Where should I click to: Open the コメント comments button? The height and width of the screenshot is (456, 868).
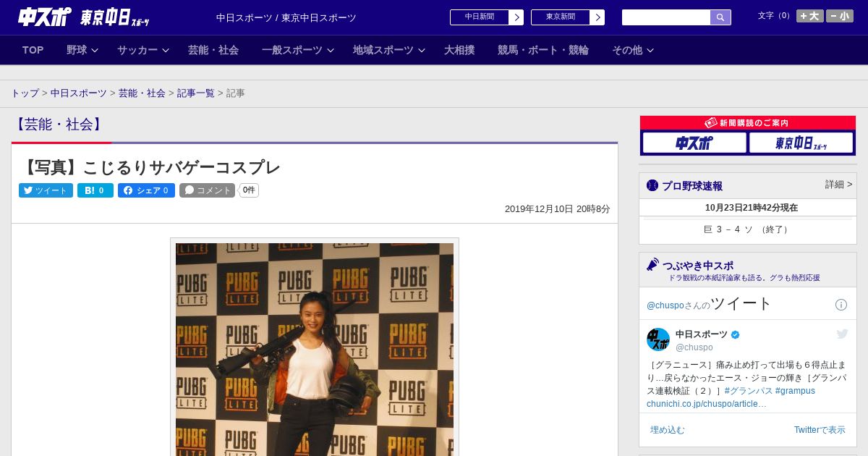(x=208, y=190)
